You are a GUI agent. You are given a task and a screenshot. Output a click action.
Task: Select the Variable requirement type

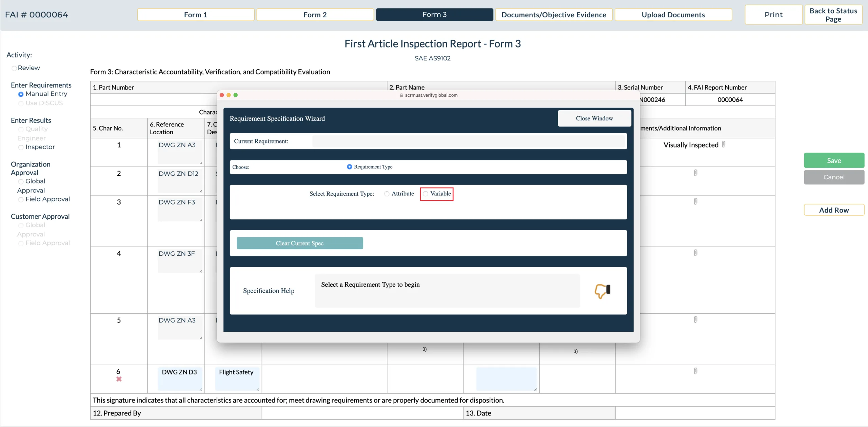[x=426, y=194]
